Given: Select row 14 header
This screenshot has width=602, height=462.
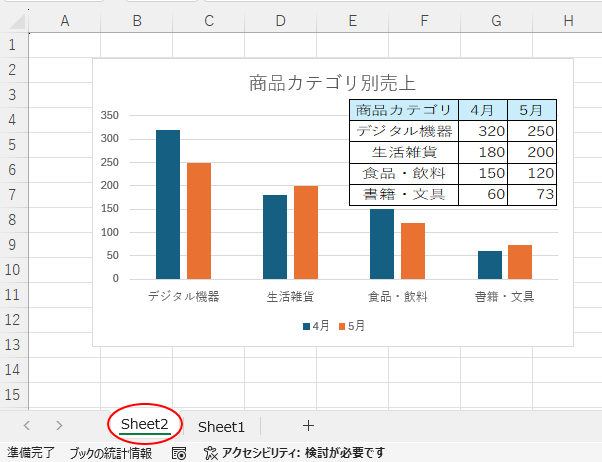Looking at the screenshot, I should click(x=12, y=370).
